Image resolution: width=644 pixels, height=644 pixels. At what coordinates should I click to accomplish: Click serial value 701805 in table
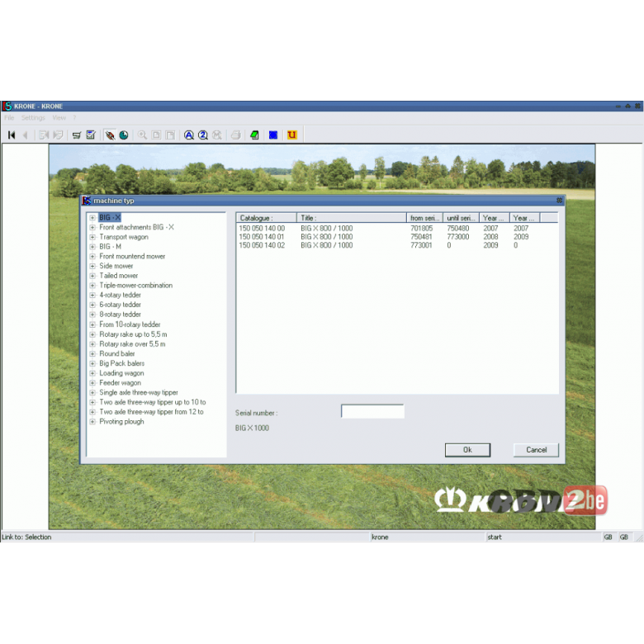click(x=421, y=229)
